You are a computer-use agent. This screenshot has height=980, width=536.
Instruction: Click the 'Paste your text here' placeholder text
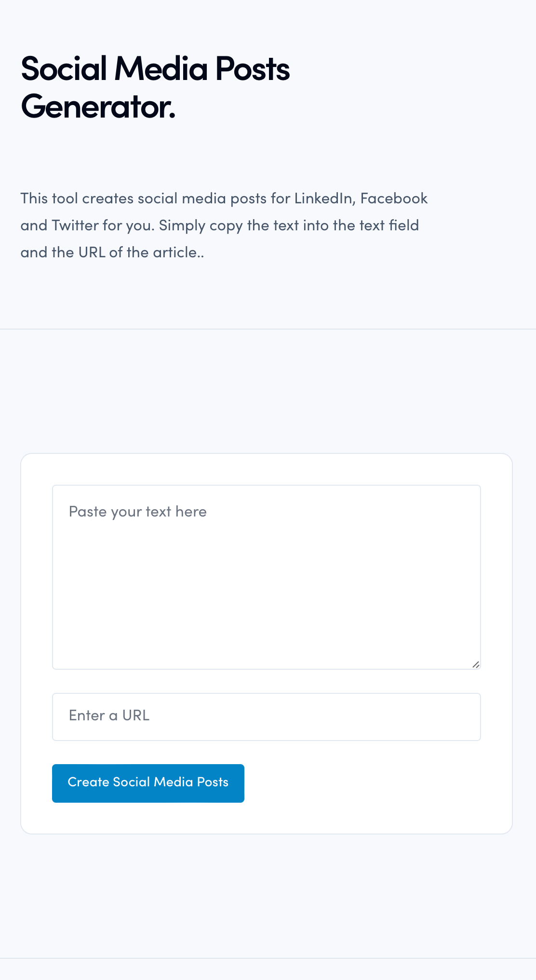click(138, 512)
